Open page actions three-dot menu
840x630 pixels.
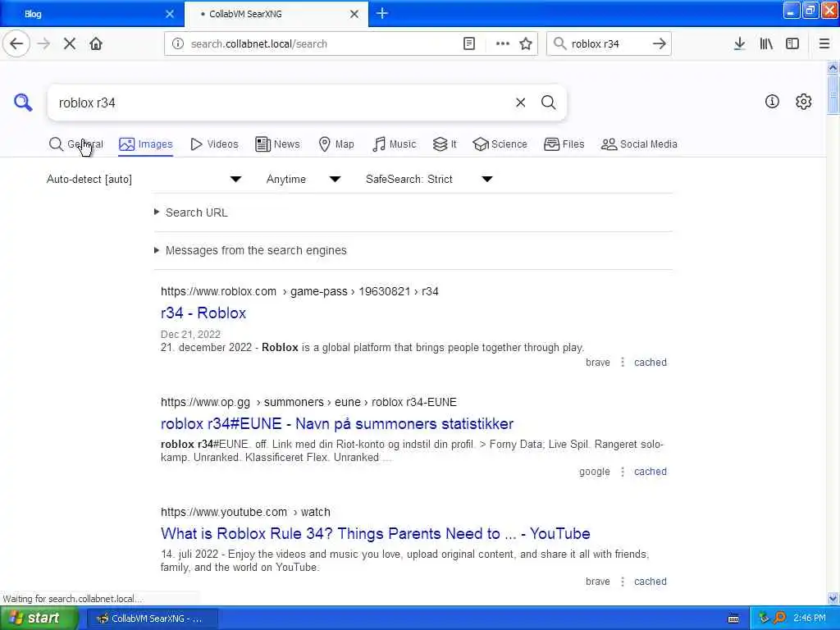pyautogui.click(x=503, y=44)
